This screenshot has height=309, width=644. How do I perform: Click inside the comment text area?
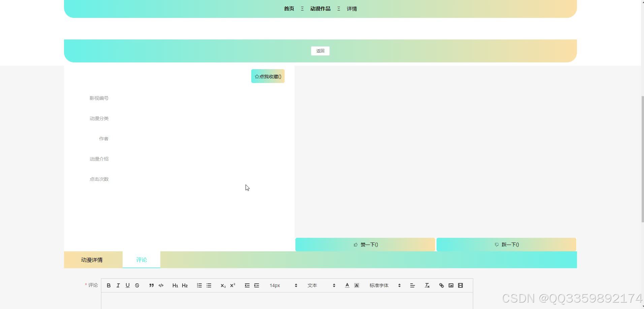tap(287, 301)
